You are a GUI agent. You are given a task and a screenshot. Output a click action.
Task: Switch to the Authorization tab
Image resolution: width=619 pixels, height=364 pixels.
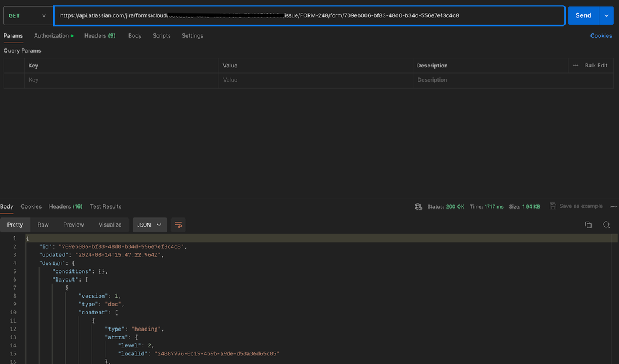(53, 35)
